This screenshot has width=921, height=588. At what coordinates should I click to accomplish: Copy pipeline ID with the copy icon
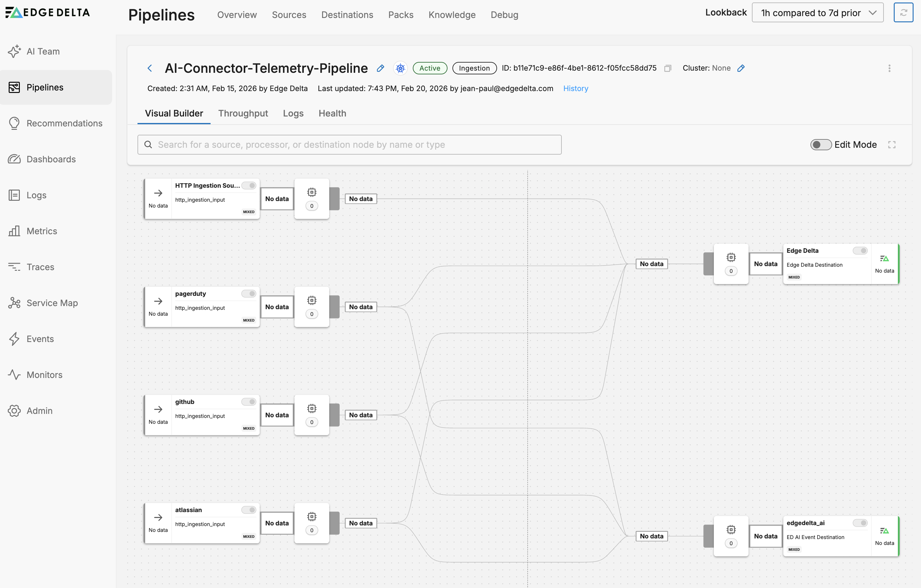pos(668,68)
